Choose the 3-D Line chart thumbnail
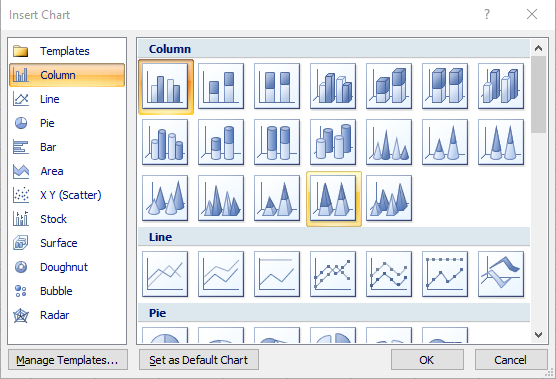Viewport: 556px width, 379px height. tap(501, 274)
